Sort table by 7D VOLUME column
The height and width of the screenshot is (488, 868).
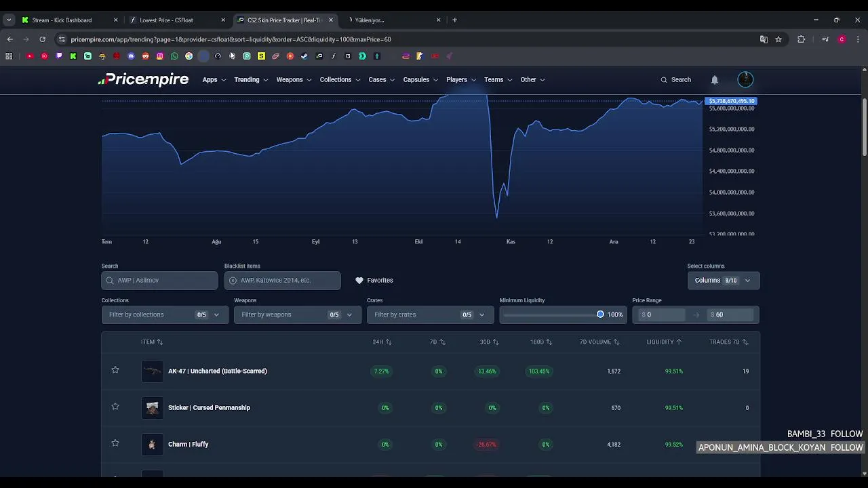tap(599, 342)
